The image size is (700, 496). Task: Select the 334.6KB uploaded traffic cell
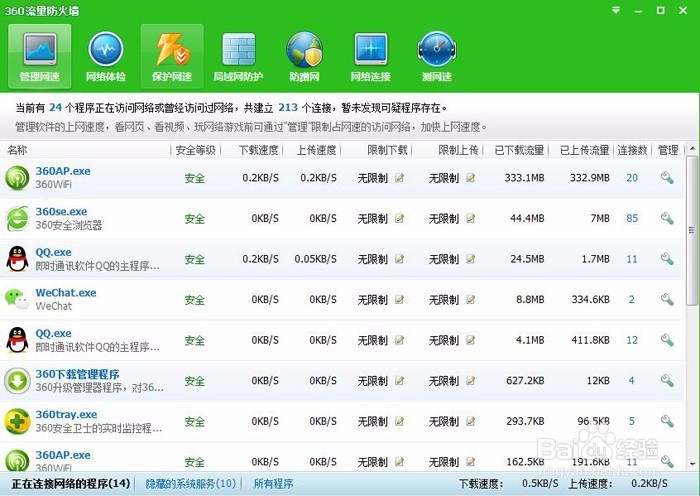click(591, 300)
